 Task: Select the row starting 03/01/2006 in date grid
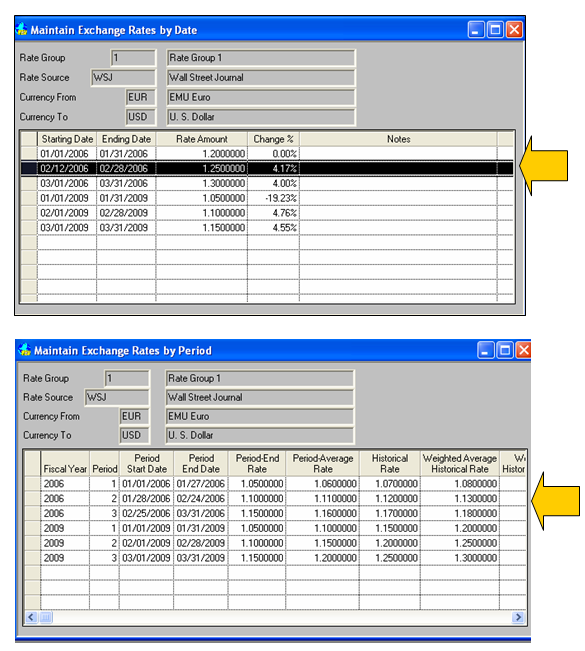(267, 183)
